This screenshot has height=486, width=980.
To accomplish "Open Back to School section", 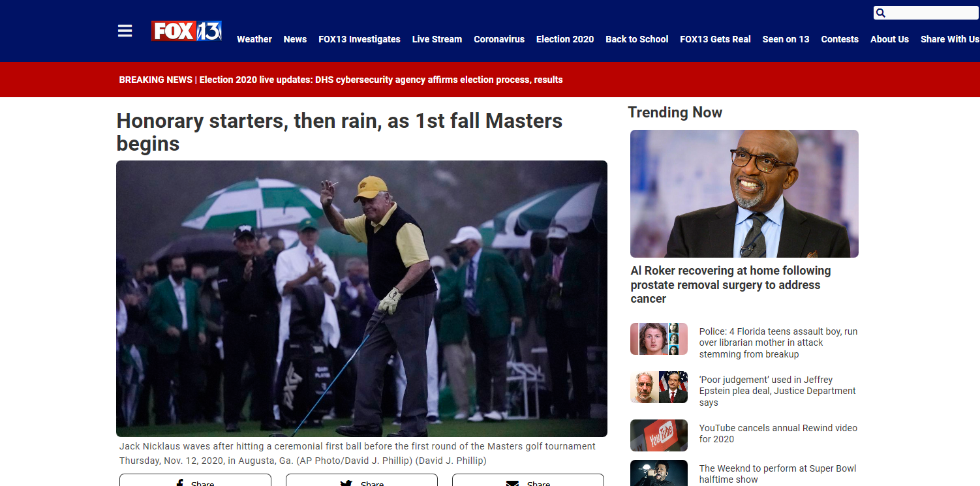I will (x=637, y=39).
